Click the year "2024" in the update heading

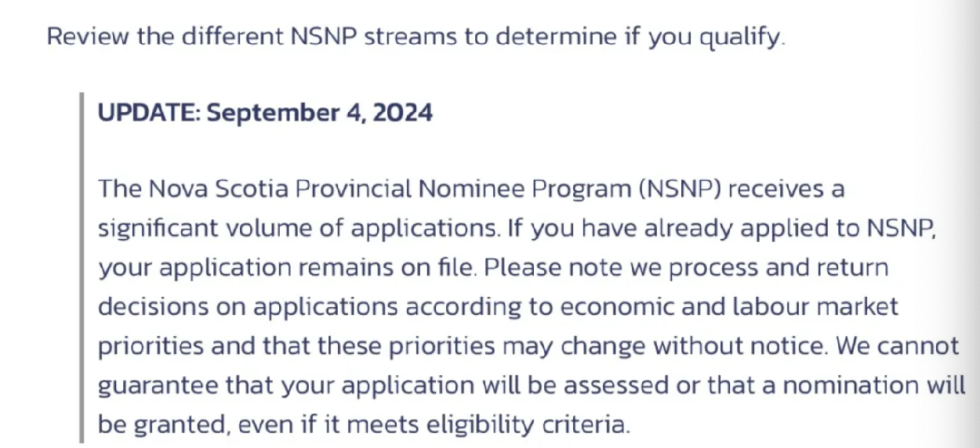[x=402, y=113]
